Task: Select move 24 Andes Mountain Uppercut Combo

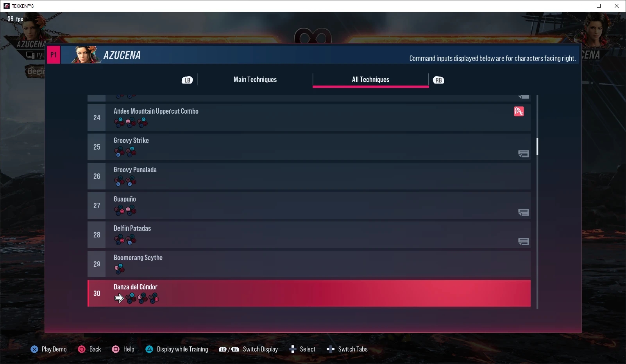Action: coord(309,118)
